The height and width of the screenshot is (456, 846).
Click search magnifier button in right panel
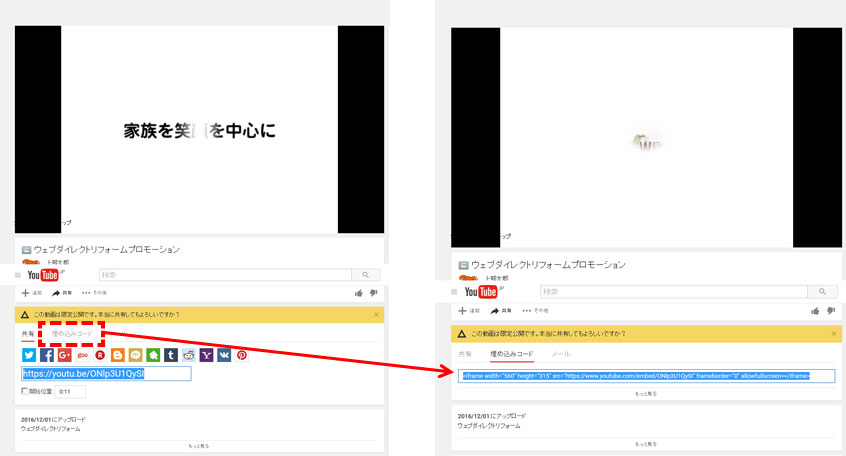[x=822, y=291]
